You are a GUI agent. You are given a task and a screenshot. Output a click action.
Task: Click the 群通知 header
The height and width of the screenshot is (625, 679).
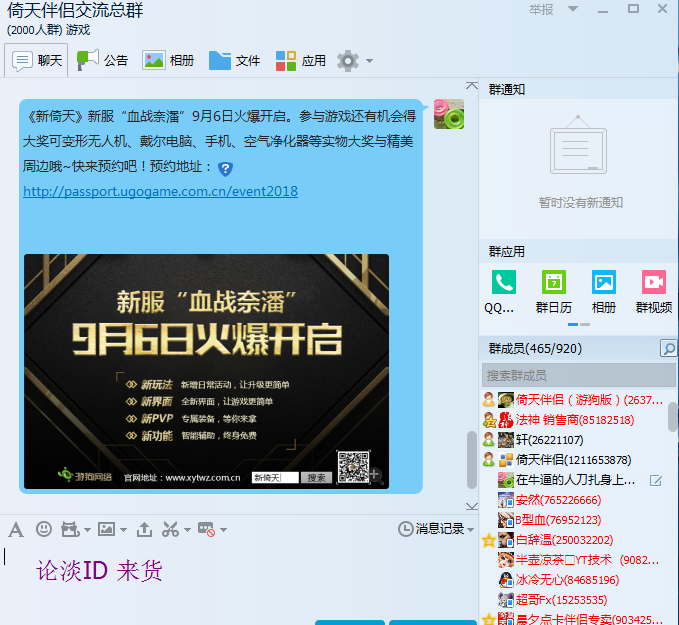(x=507, y=90)
